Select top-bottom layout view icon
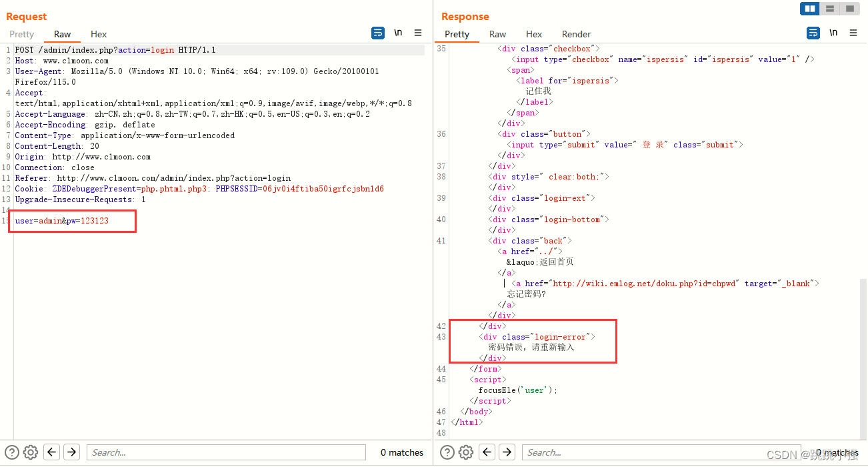 pos(829,9)
